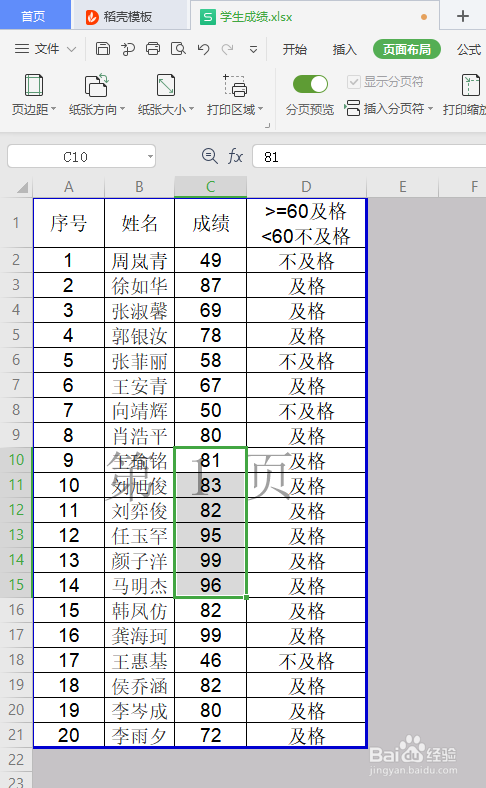Open the 开始 ribbon tab

pos(295,49)
